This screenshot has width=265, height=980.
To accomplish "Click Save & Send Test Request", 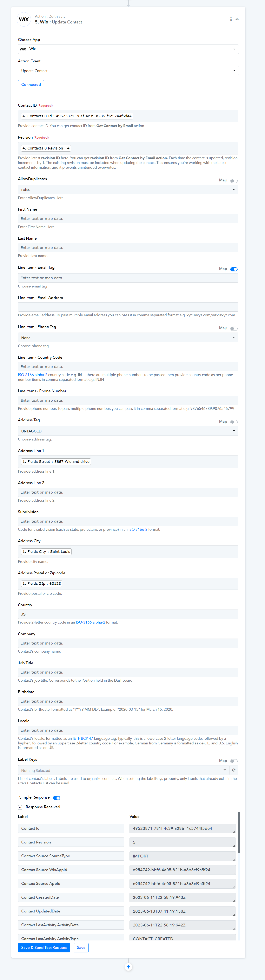I will pyautogui.click(x=44, y=948).
